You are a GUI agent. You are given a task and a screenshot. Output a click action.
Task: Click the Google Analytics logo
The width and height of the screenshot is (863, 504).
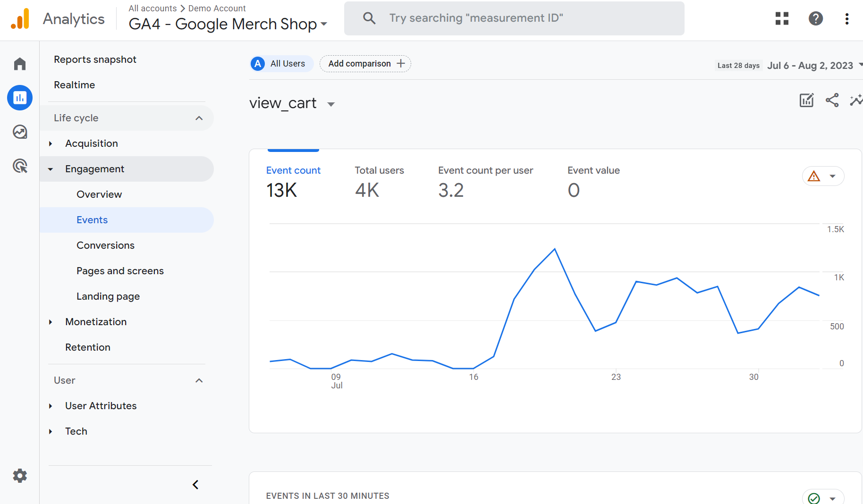tap(20, 19)
